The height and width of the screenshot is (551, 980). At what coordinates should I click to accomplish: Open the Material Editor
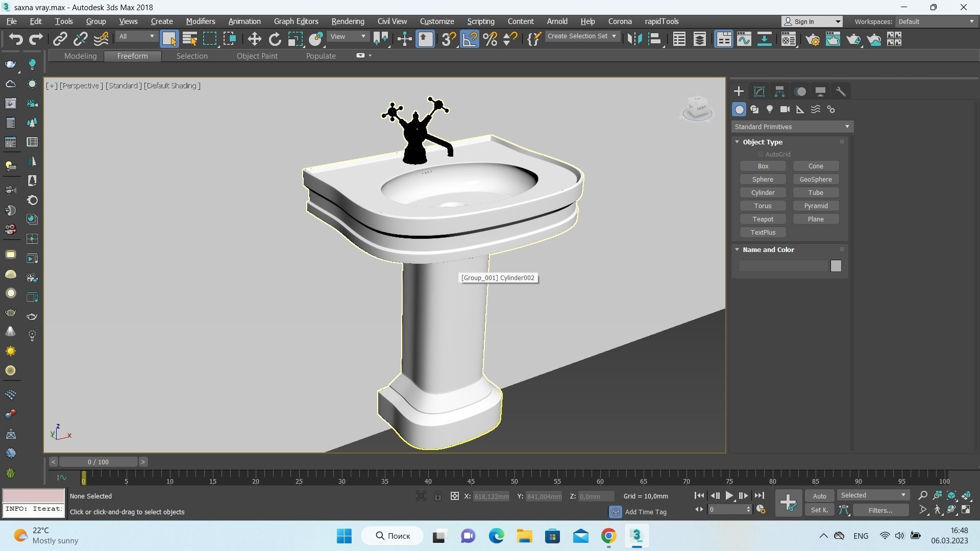pos(789,39)
